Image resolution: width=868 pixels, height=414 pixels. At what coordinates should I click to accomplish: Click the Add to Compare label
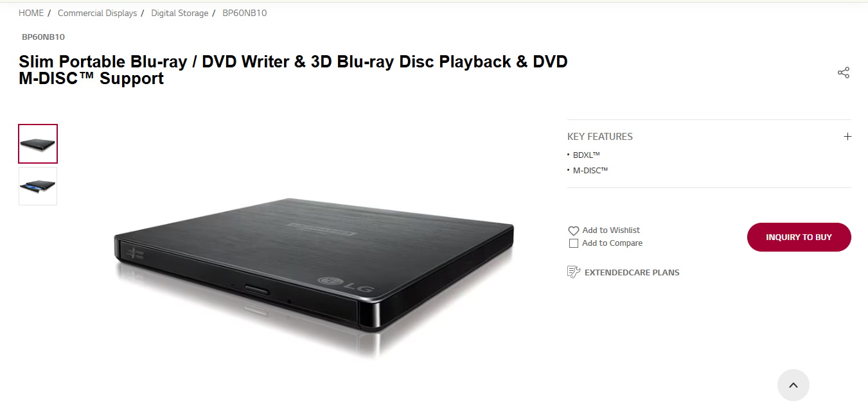[x=612, y=243]
